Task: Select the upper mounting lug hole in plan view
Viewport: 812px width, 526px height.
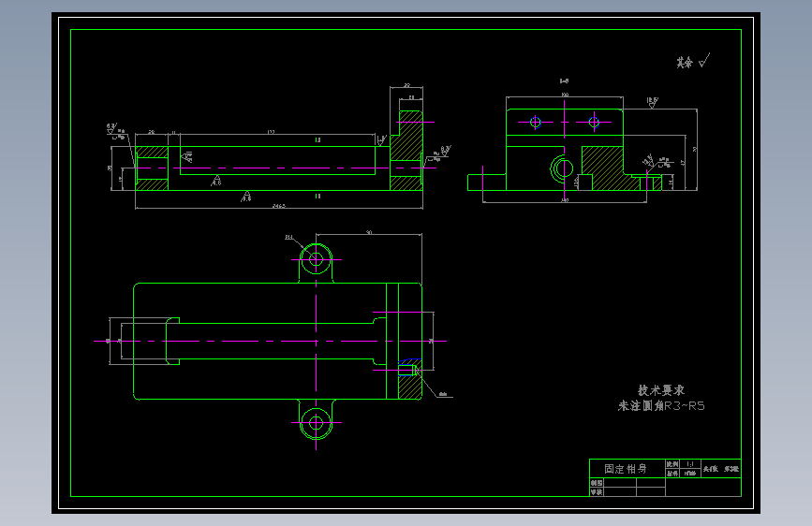Action: tap(316, 259)
